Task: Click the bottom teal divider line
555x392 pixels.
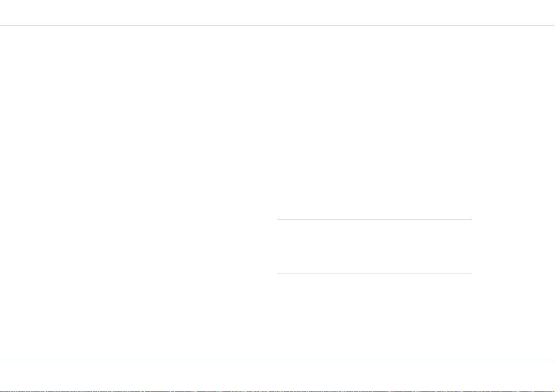Action: pyautogui.click(x=278, y=361)
